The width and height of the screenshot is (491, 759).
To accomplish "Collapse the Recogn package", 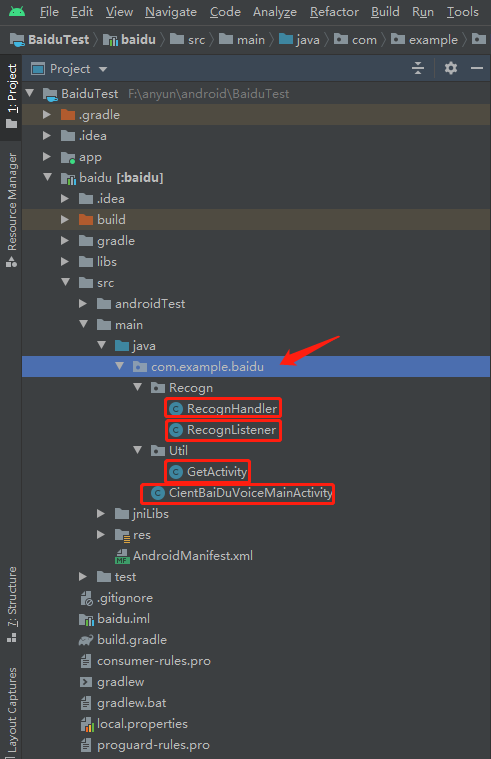I will (138, 387).
